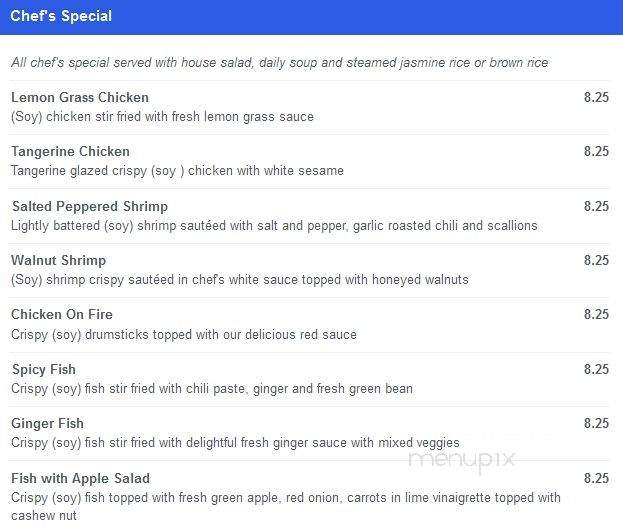Click the delicious red sauce description
Image resolution: width=623 pixels, height=528 pixels.
[x=184, y=335]
